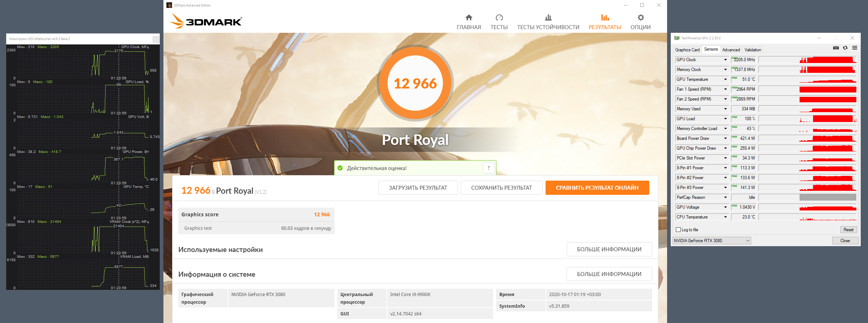Open ТЕСТЫ УСТОЙЧИВОСТИ in 3DMark
Image resolution: width=868 pixels, height=323 pixels.
(548, 22)
